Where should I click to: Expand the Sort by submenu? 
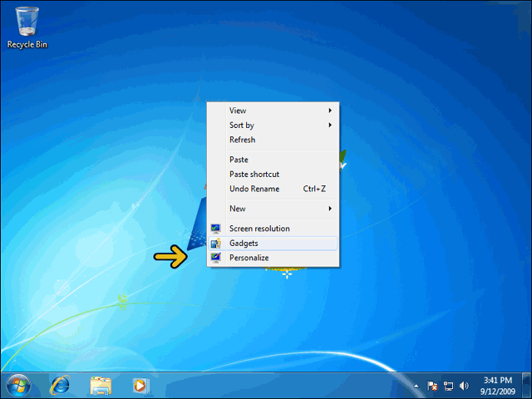point(273,126)
